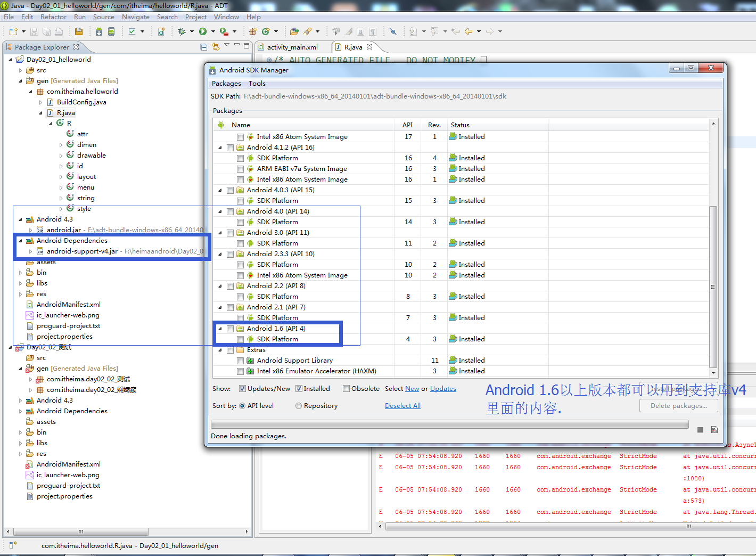Click the Save All icon in toolbar

[x=46, y=32]
